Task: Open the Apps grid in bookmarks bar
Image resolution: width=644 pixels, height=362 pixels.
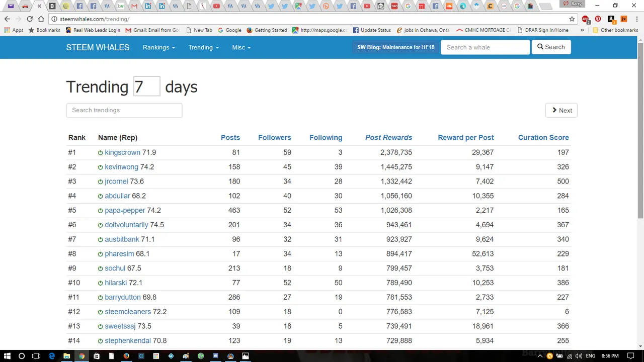Action: click(x=14, y=30)
